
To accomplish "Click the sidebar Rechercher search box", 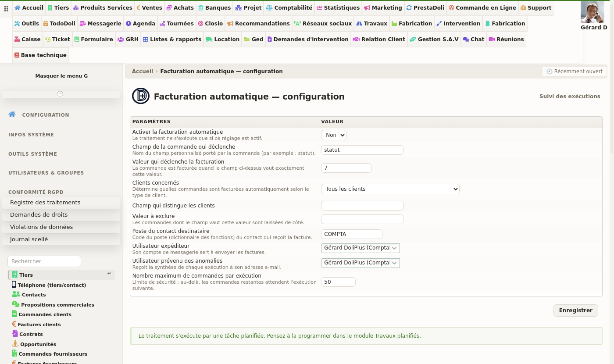I will tap(44, 261).
